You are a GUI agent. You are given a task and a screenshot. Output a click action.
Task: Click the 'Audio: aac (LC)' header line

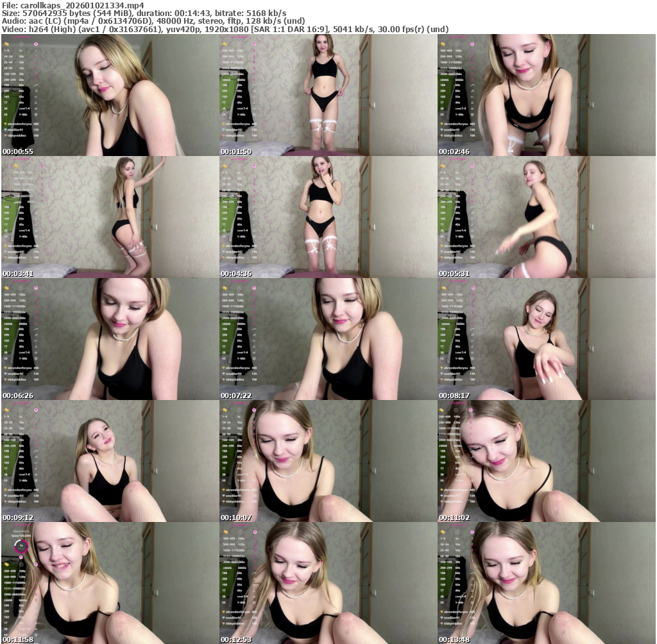[153, 21]
